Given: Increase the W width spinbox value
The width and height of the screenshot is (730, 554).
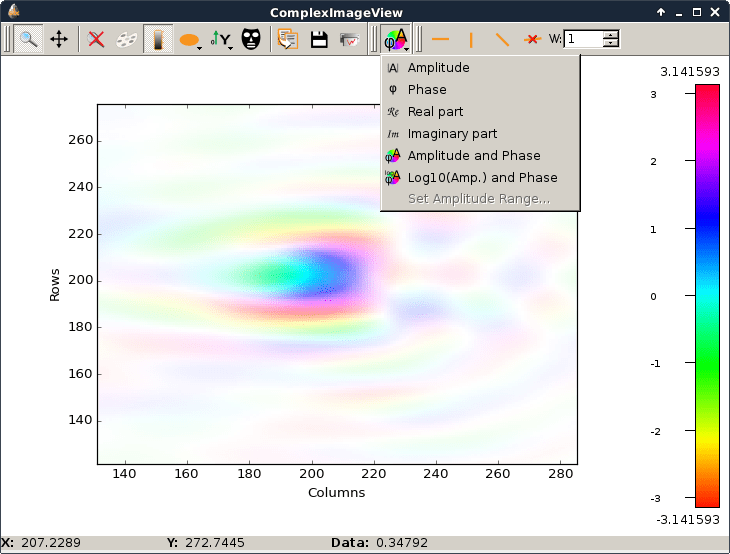Looking at the screenshot, I should coord(610,34).
